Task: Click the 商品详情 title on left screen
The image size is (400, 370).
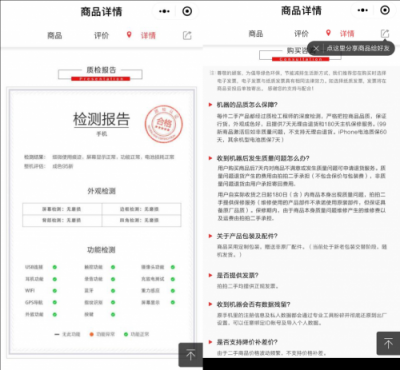Action: (x=101, y=12)
